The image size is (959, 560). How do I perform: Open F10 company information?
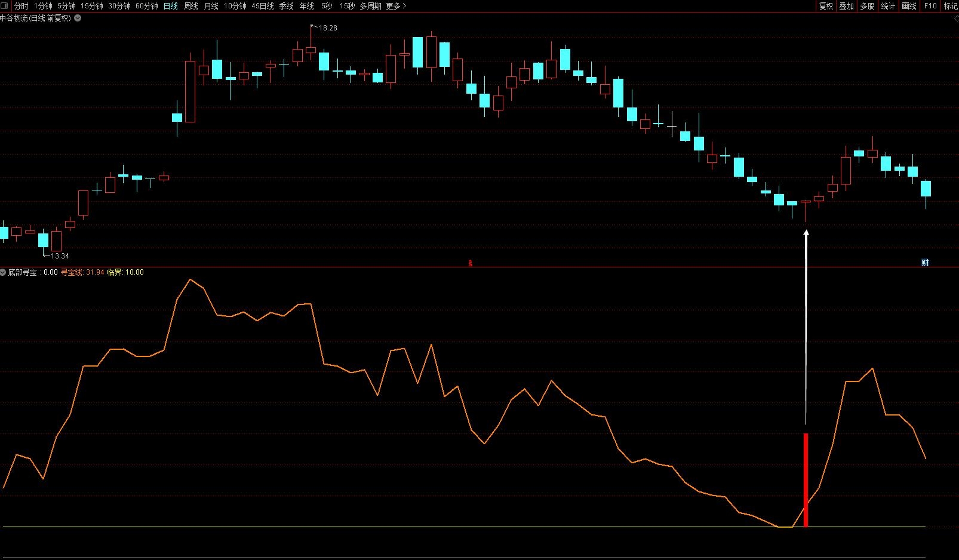pos(930,6)
